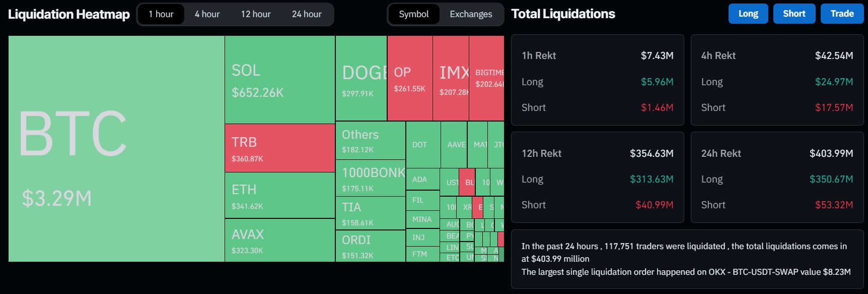Viewport: 868px width, 294px height.
Task: Click the blue Long button
Action: [x=748, y=14]
